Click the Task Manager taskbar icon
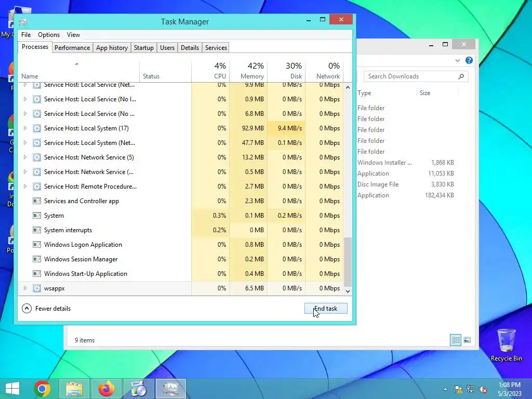 coord(170,389)
